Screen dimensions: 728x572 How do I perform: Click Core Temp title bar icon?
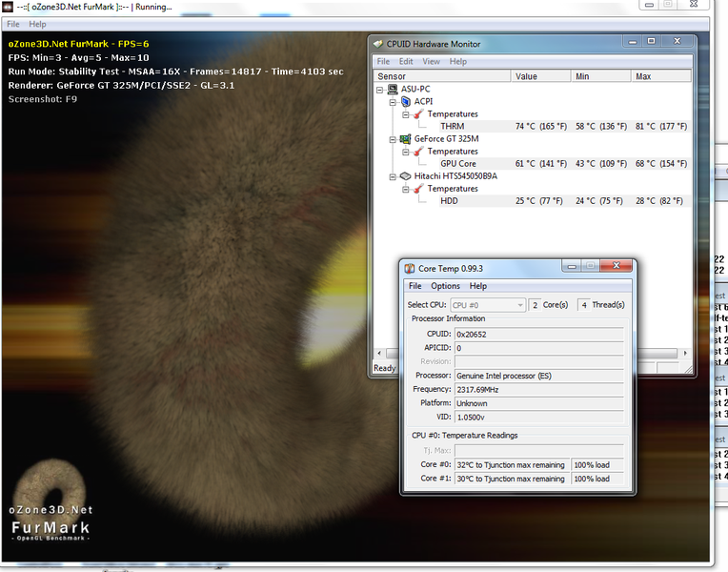point(410,268)
